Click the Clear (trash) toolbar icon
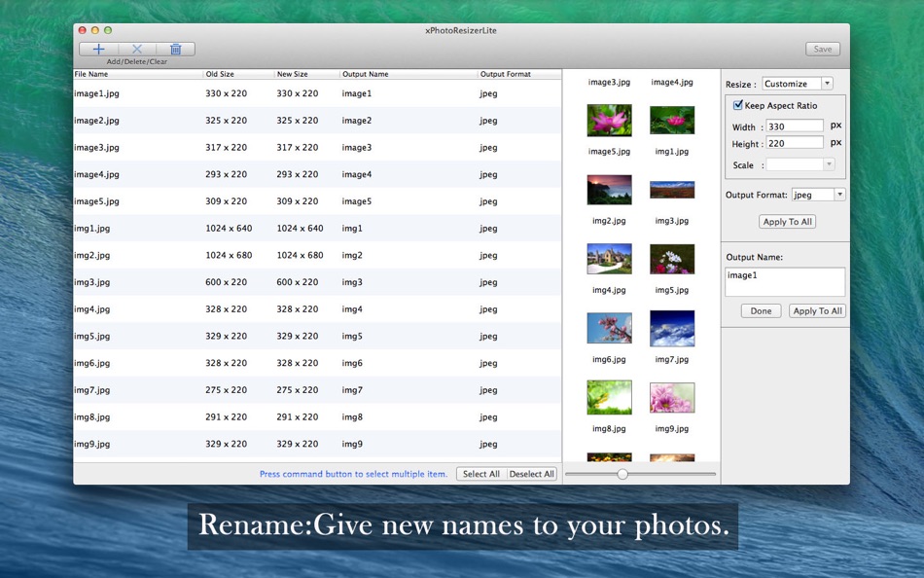The width and height of the screenshot is (924, 578). [176, 50]
